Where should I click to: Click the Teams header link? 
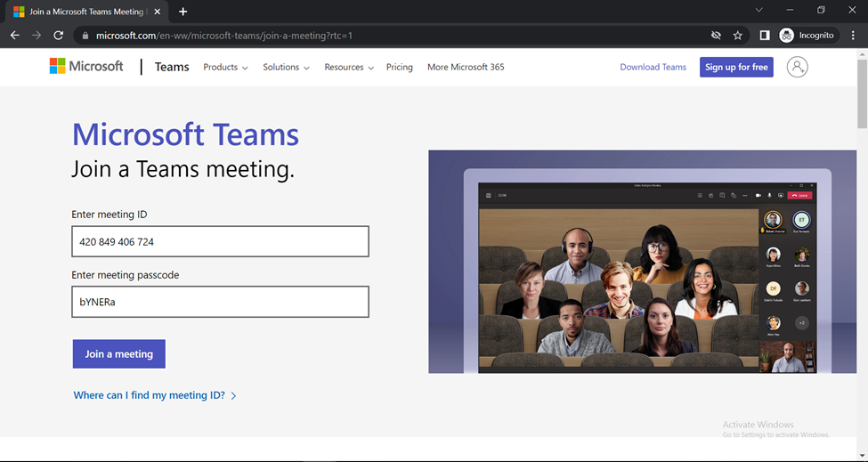[172, 67]
